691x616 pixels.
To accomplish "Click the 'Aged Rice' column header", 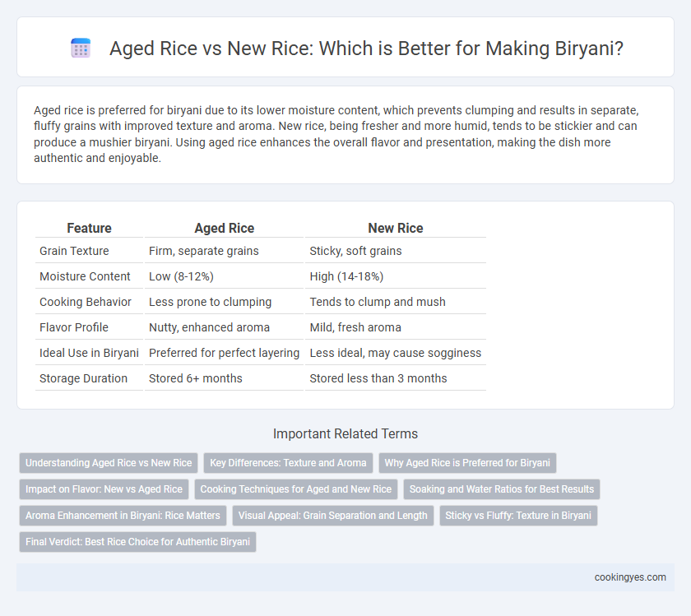I will pyautogui.click(x=225, y=229).
